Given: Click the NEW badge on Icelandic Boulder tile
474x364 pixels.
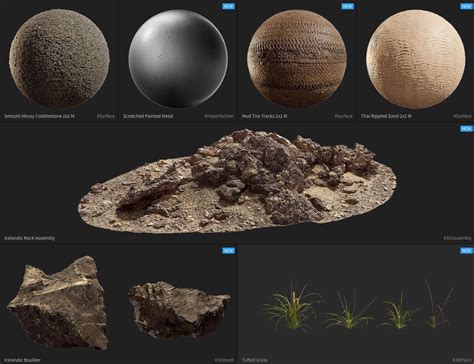Looking at the screenshot, I should coord(228,251).
